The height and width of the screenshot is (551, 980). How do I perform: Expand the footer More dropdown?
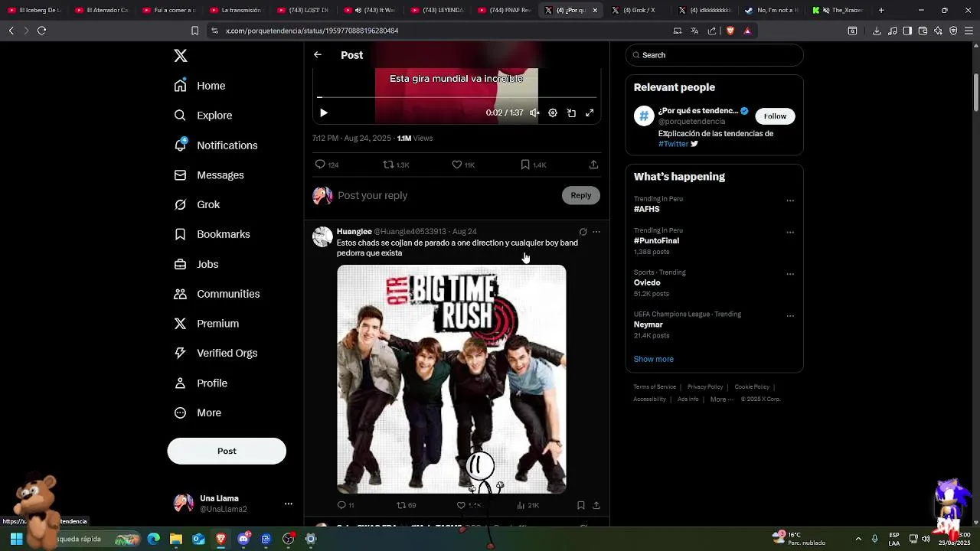coord(721,399)
